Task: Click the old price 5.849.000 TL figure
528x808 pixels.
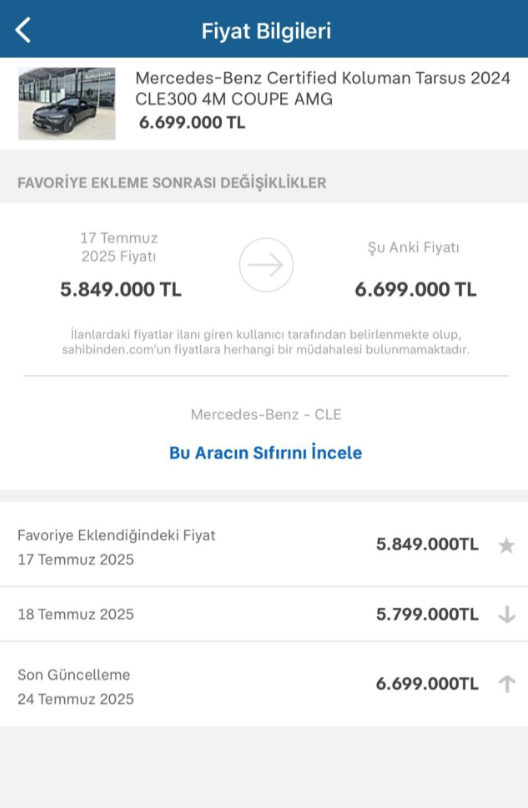Action: pos(121,289)
